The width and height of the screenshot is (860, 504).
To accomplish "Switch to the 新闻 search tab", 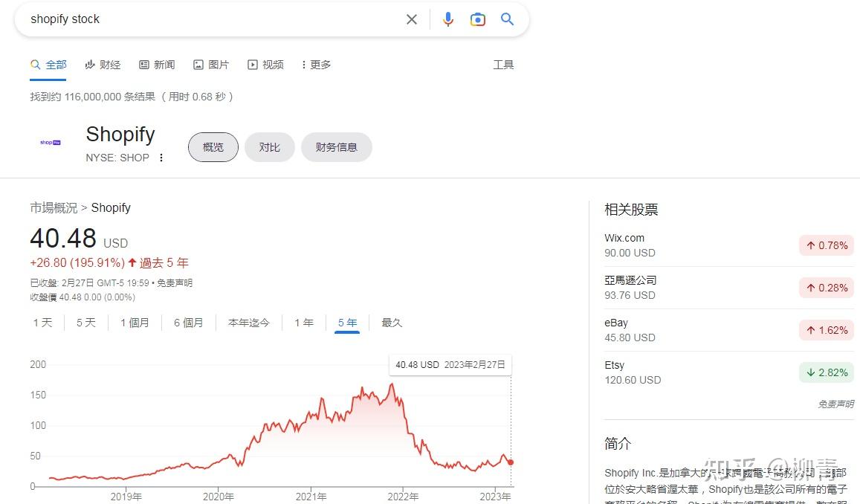I will click(157, 65).
